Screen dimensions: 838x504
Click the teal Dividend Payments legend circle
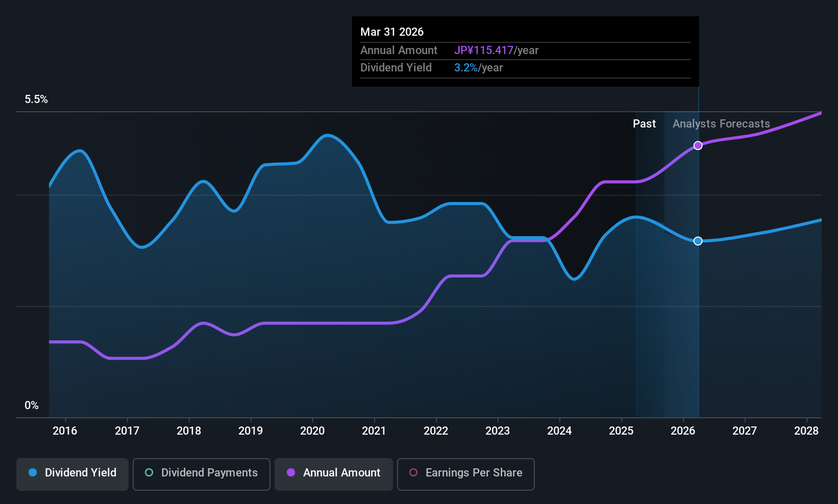149,472
